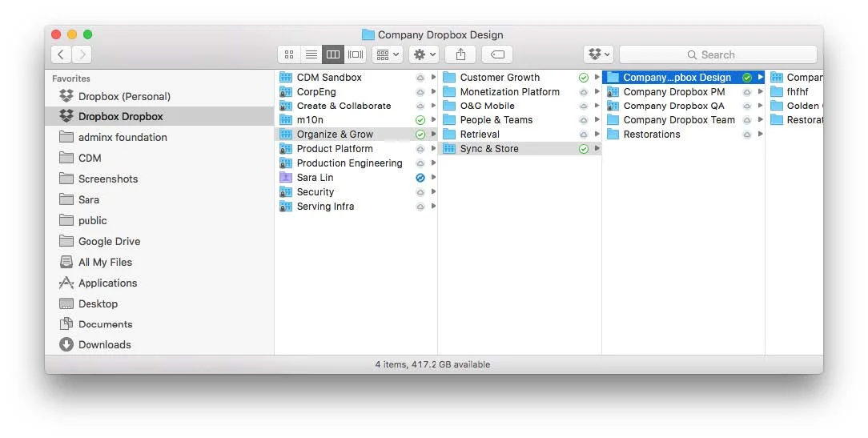Image resolution: width=868 pixels, height=438 pixels.
Task: Select the Production Engineering folder
Action: coord(356,163)
